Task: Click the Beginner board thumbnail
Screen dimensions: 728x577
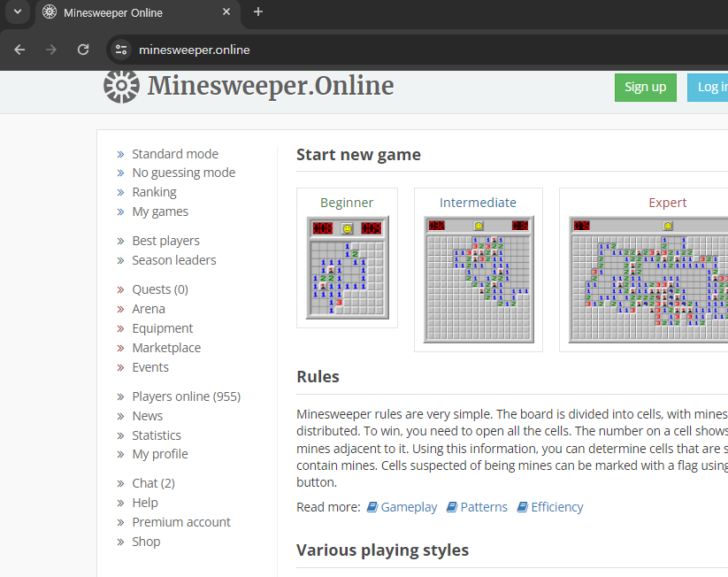Action: click(347, 267)
